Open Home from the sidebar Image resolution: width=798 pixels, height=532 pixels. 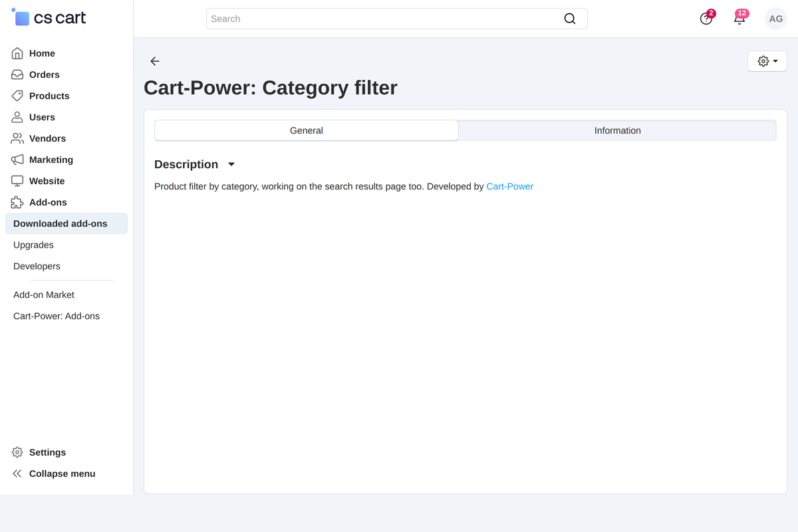tap(42, 53)
